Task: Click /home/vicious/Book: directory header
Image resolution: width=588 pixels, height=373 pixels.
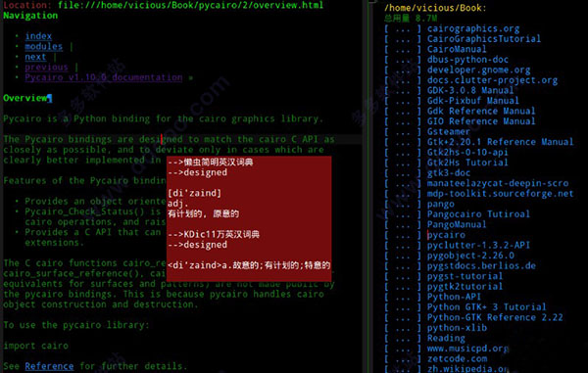Action: [435, 8]
